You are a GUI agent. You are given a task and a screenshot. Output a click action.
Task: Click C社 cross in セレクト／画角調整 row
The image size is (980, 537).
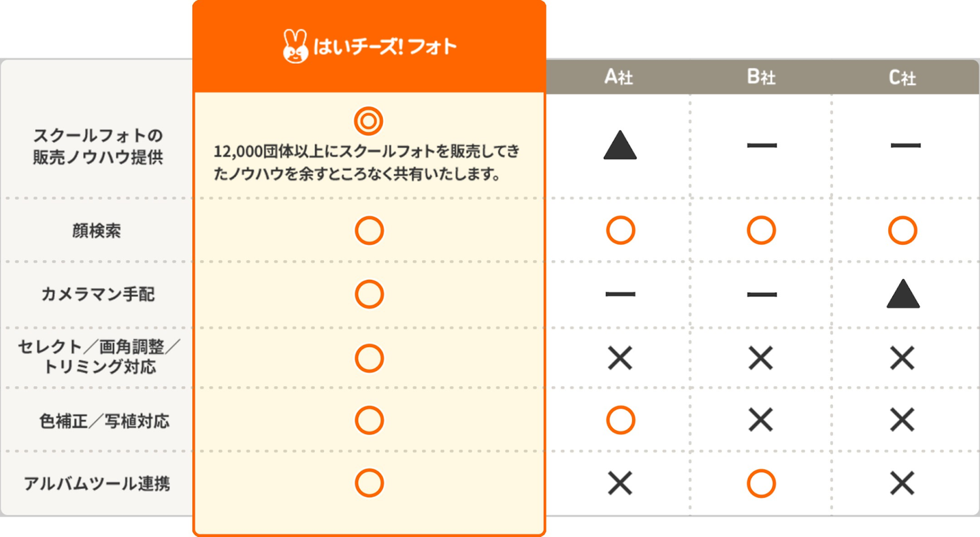click(902, 357)
